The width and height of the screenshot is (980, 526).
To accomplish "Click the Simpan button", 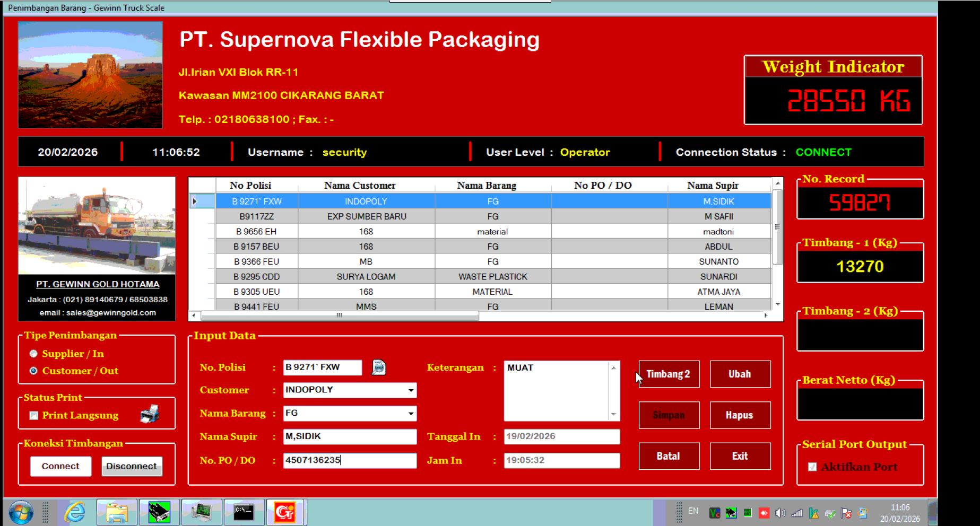I will click(x=669, y=415).
